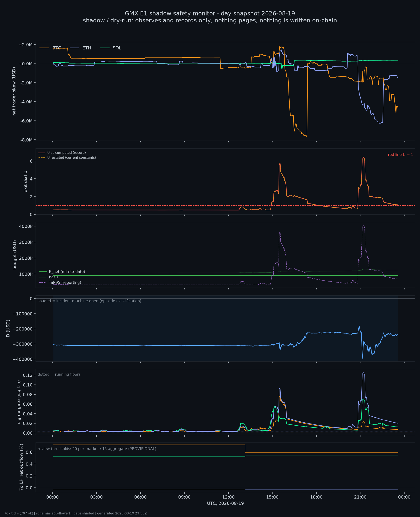Click the '0.4' LP outflow tick
The width and height of the screenshot is (420, 517).
[29, 464]
